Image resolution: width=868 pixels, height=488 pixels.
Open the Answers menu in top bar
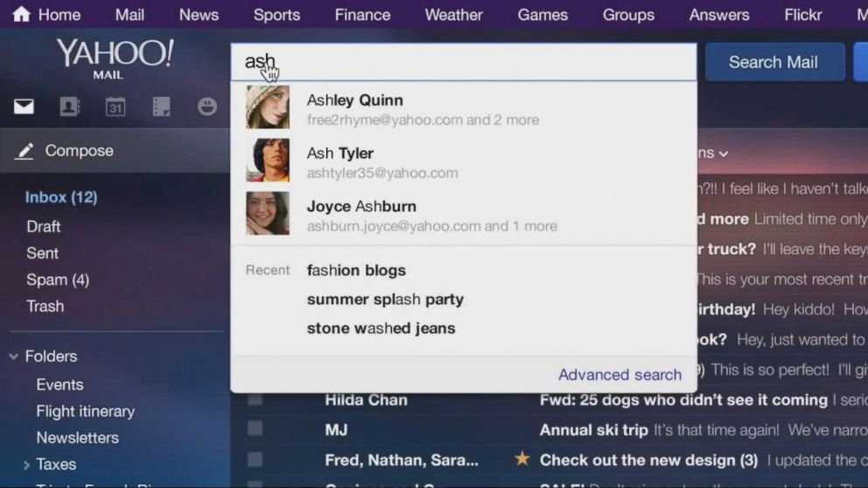click(719, 15)
